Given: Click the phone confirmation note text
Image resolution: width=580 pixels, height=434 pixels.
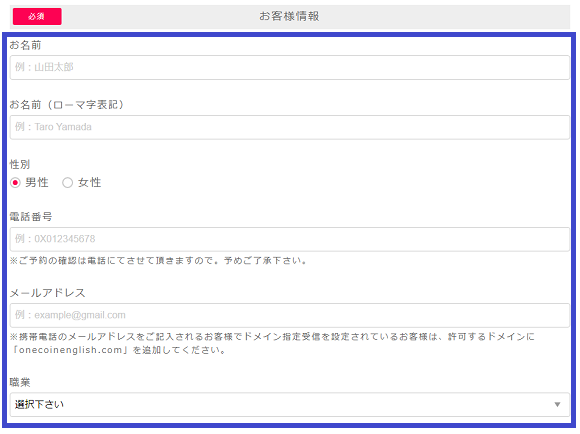Looking at the screenshot, I should [x=159, y=261].
